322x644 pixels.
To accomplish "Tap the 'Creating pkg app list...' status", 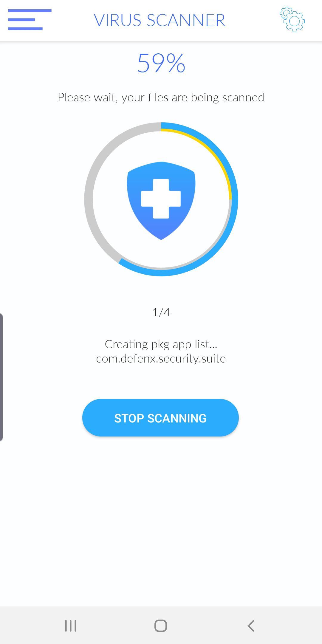I will click(161, 344).
